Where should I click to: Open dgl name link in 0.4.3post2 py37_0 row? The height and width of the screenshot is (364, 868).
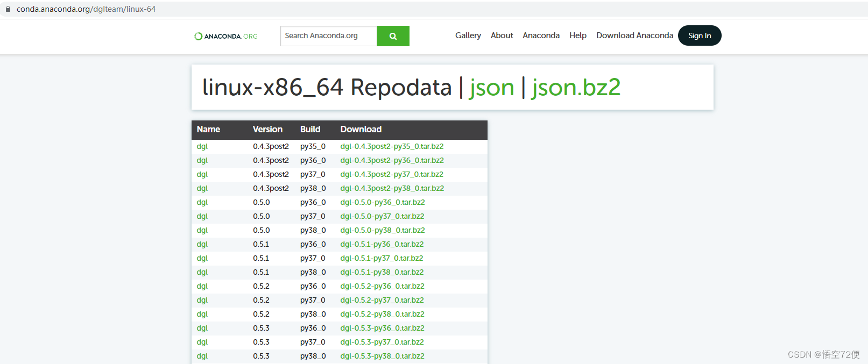202,174
